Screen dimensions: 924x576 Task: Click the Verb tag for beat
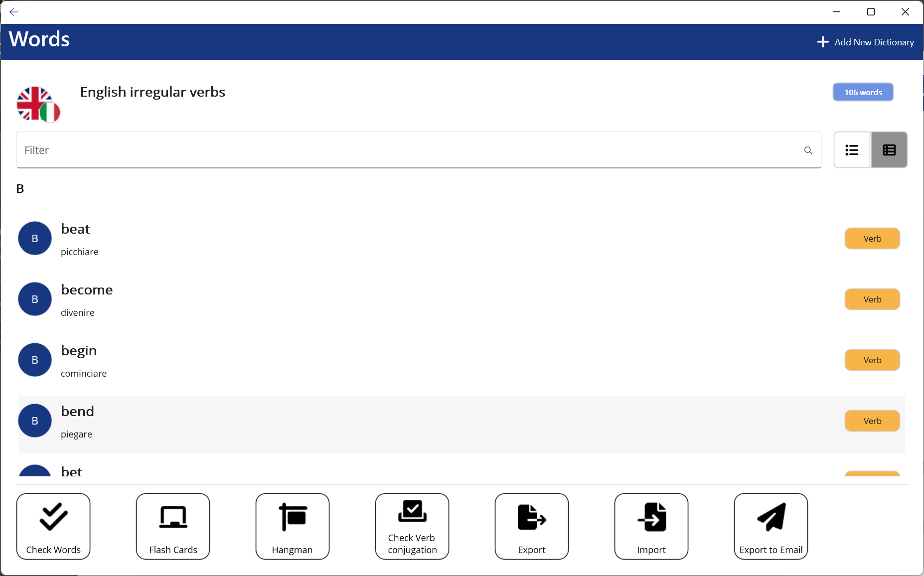tap(872, 239)
